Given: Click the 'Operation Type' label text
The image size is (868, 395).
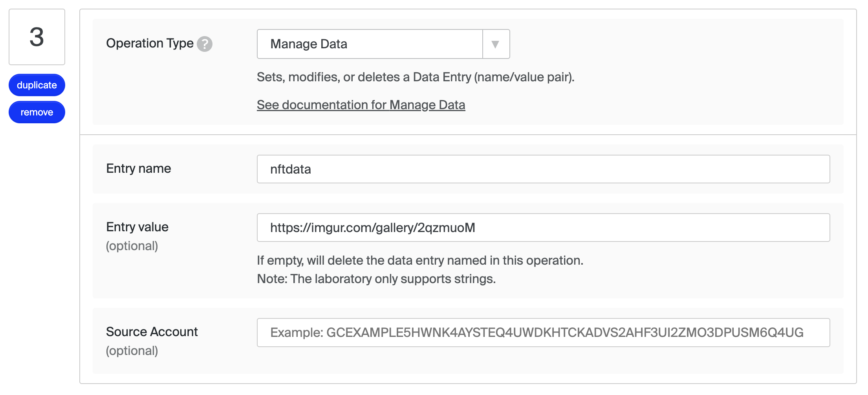Looking at the screenshot, I should coord(150,43).
